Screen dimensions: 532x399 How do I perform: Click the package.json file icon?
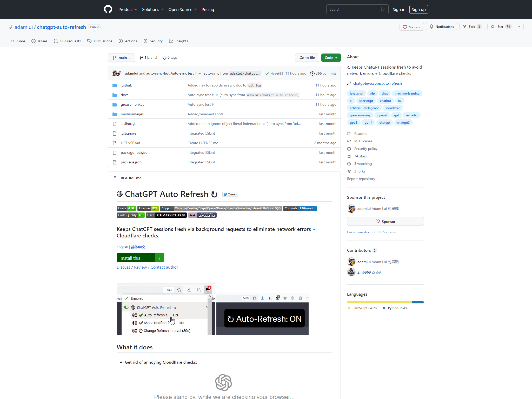[x=115, y=162]
